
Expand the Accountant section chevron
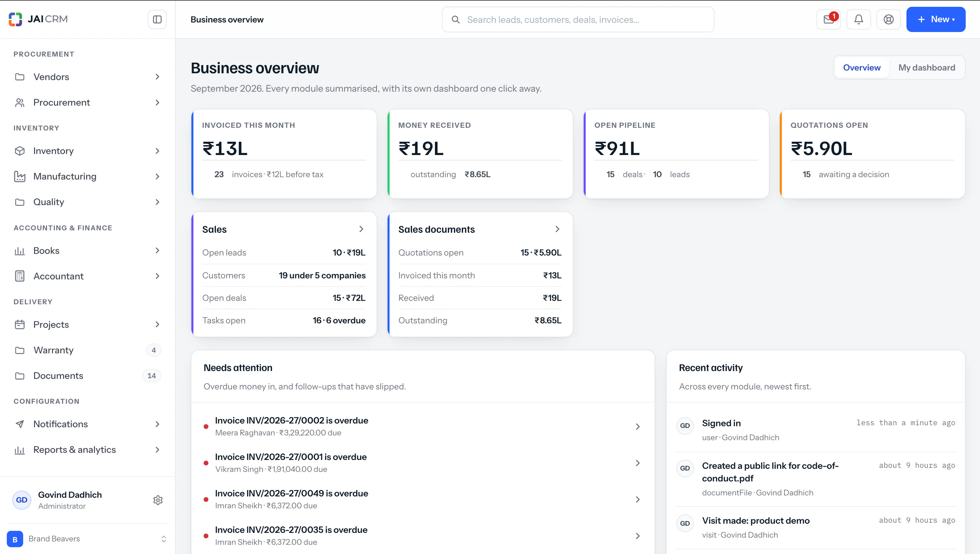(x=158, y=276)
